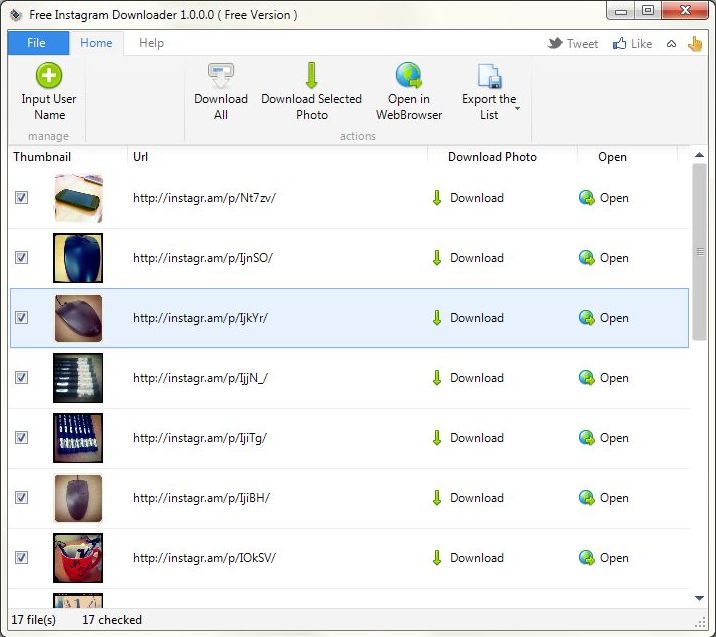Viewport: 716px width, 637px height.
Task: Select the blue mouse thumbnail for IjnSO
Action: pyautogui.click(x=78, y=258)
